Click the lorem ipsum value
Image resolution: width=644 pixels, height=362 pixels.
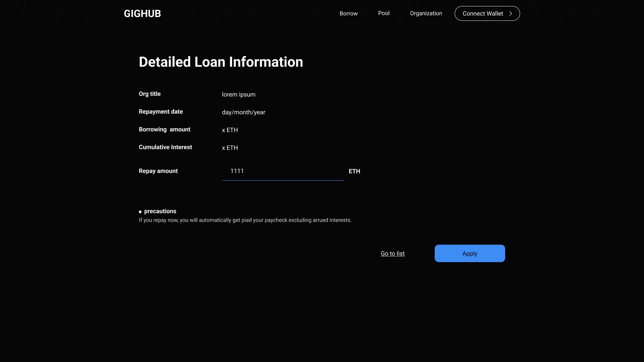[x=238, y=95]
